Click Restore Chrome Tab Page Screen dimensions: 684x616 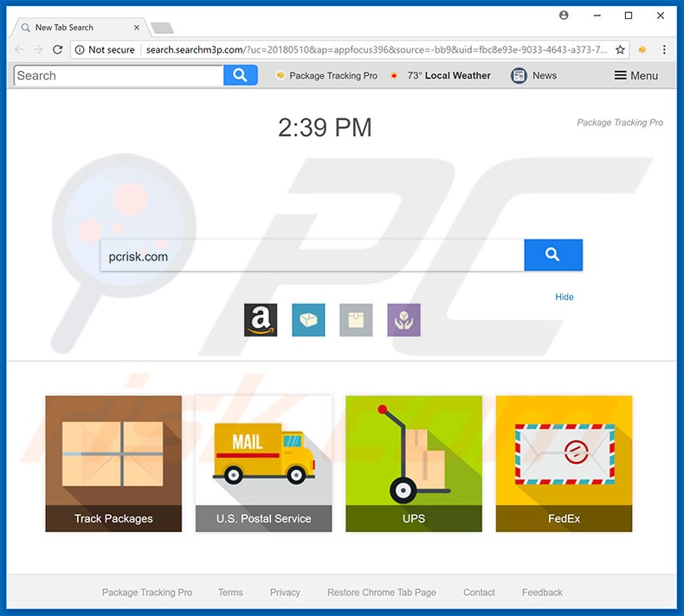tap(382, 593)
